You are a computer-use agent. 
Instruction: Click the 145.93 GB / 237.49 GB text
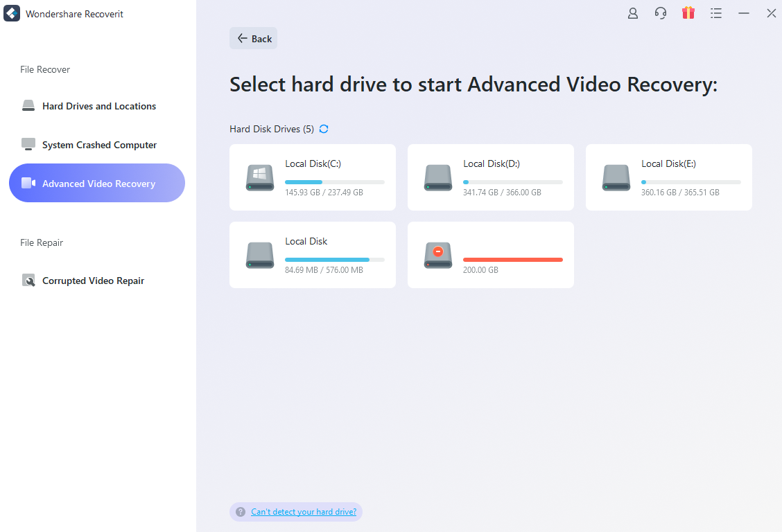pyautogui.click(x=324, y=193)
